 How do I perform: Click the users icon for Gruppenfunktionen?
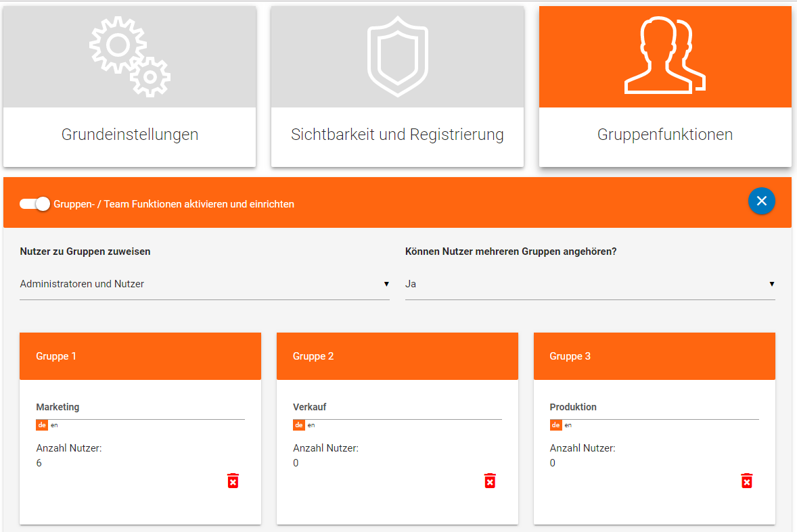(x=665, y=55)
